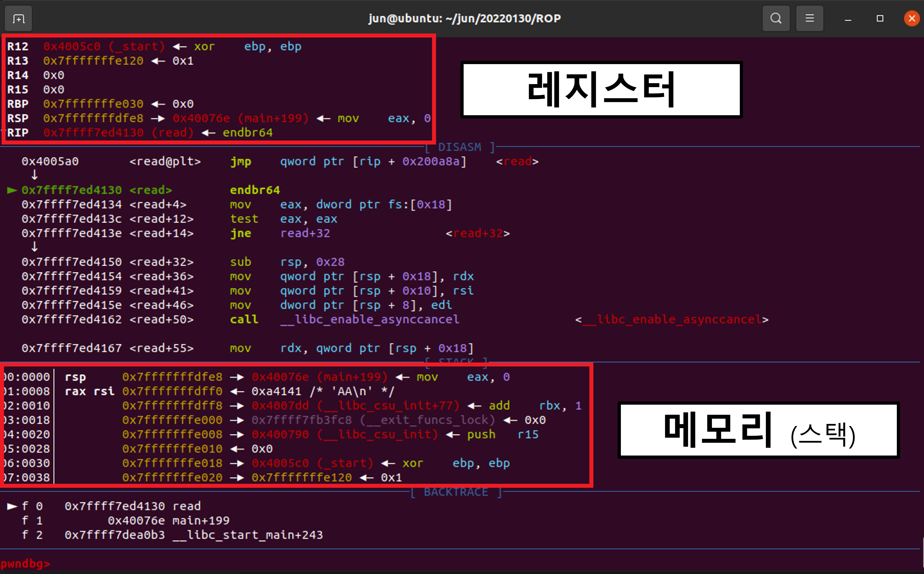Click the pwndbg prompt input line
This screenshot has width=924, height=574.
(114, 564)
